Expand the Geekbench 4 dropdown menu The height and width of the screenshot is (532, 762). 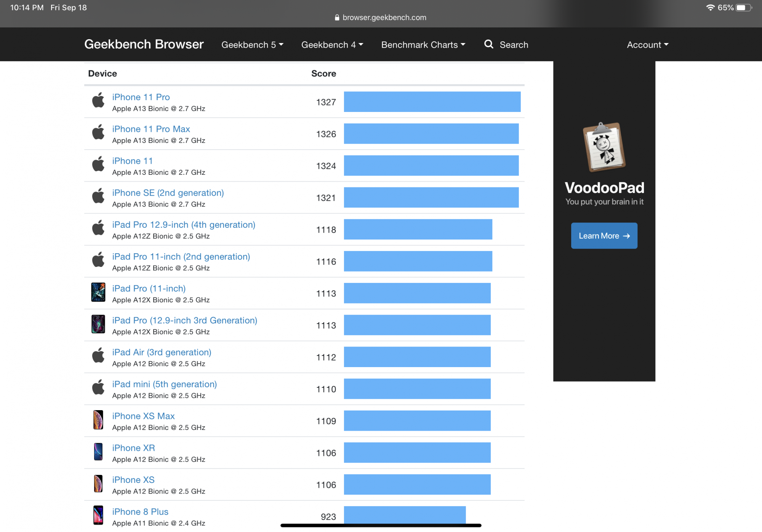pyautogui.click(x=332, y=45)
